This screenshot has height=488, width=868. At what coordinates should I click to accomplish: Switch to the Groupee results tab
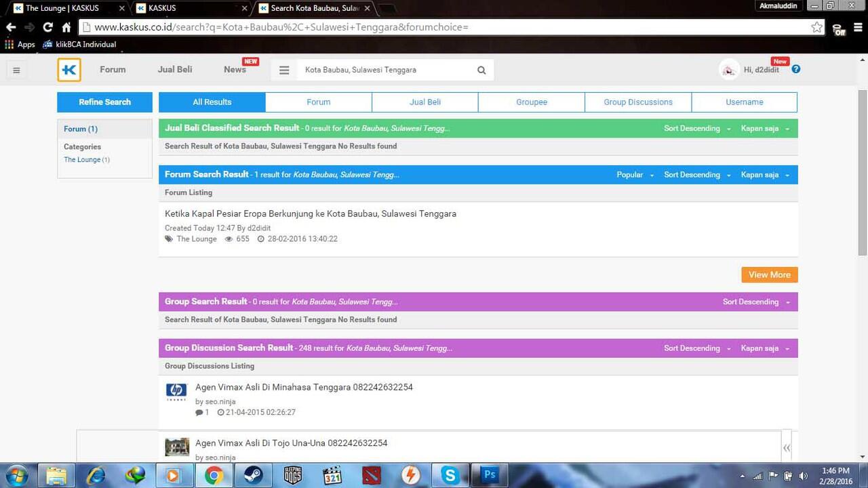532,102
